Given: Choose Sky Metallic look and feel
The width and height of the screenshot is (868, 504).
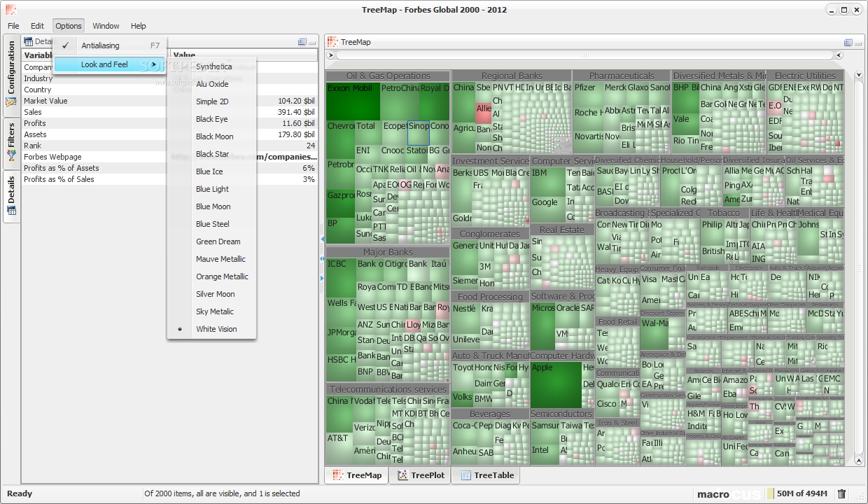Looking at the screenshot, I should click(x=211, y=311).
